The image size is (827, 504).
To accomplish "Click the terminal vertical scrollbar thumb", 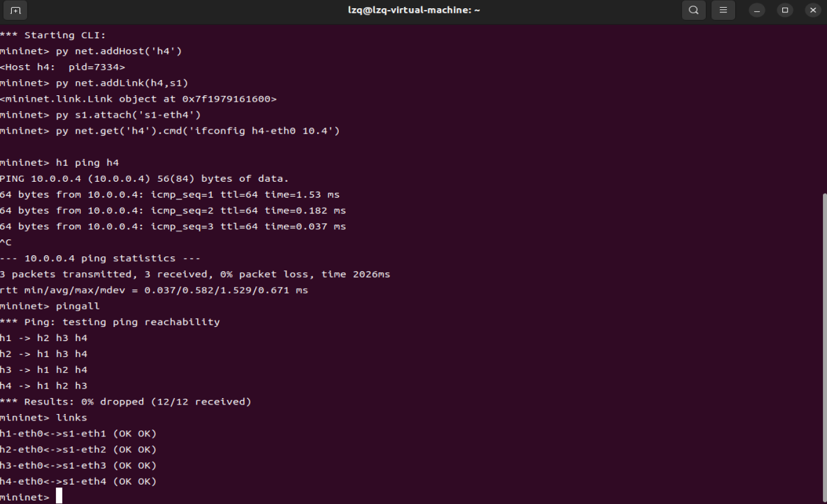I will click(824, 347).
